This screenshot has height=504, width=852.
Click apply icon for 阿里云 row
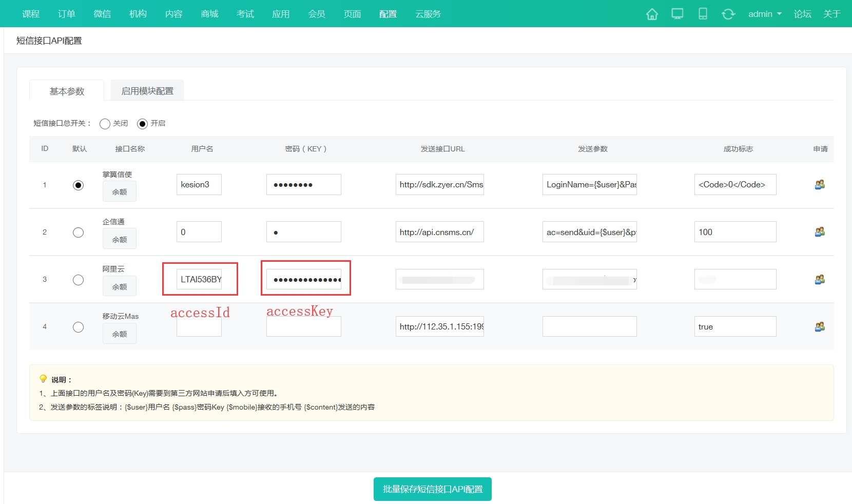820,279
